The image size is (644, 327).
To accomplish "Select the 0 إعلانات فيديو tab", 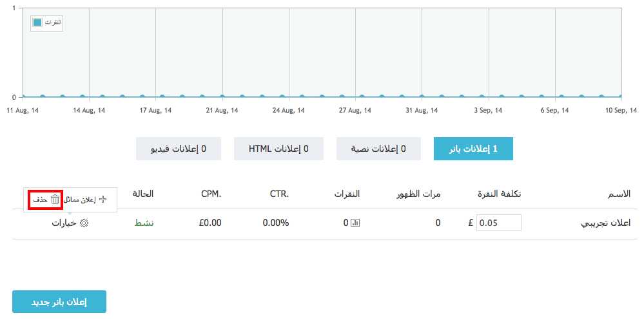I will [x=179, y=149].
